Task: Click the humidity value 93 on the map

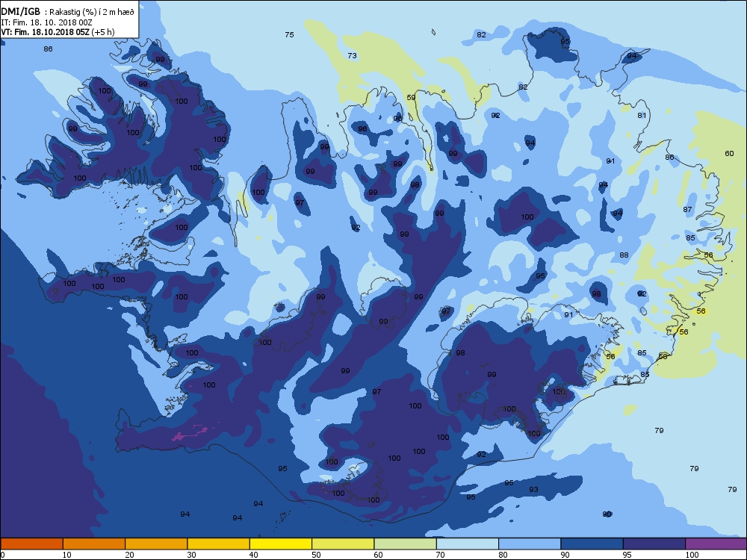Action: pos(533,490)
